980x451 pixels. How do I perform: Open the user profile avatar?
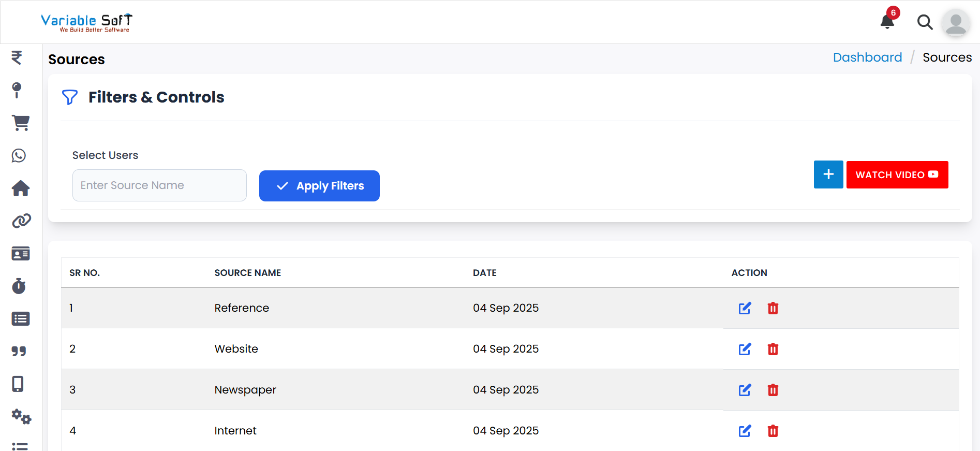point(956,23)
